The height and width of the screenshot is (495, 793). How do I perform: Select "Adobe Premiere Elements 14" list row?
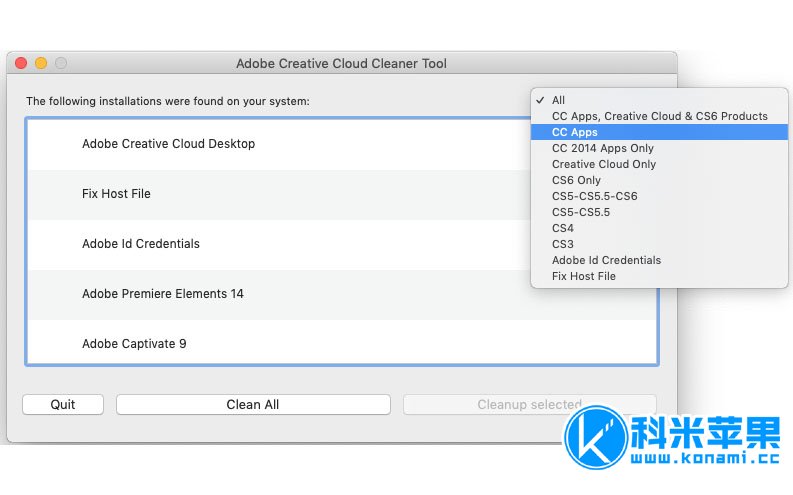pos(342,294)
